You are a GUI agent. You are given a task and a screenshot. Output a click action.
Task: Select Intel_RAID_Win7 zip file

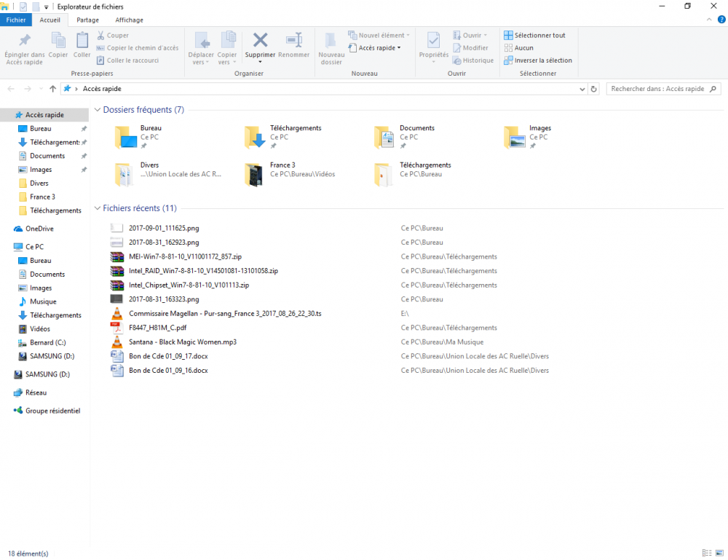pyautogui.click(x=203, y=271)
